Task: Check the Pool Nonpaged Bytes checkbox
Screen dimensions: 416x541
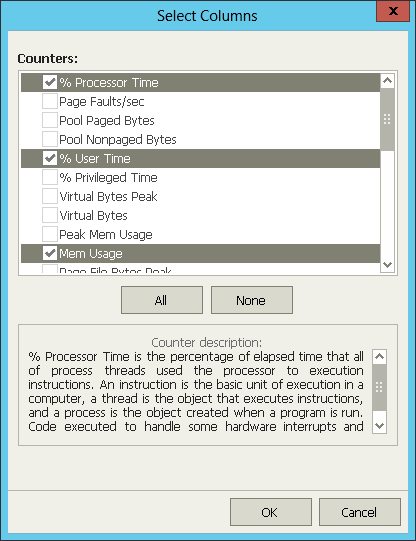Action: pos(50,139)
